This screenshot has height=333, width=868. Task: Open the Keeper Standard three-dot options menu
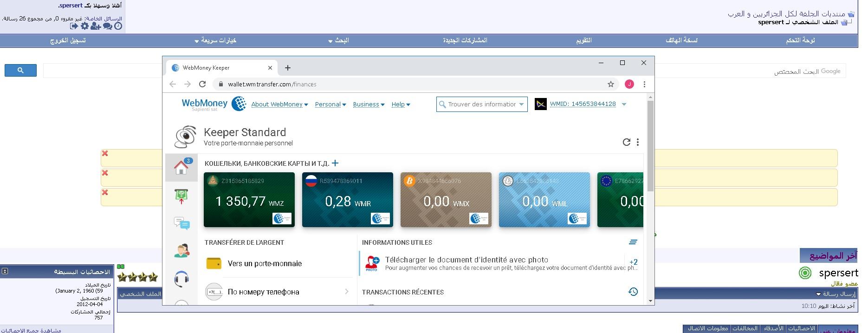pos(637,142)
